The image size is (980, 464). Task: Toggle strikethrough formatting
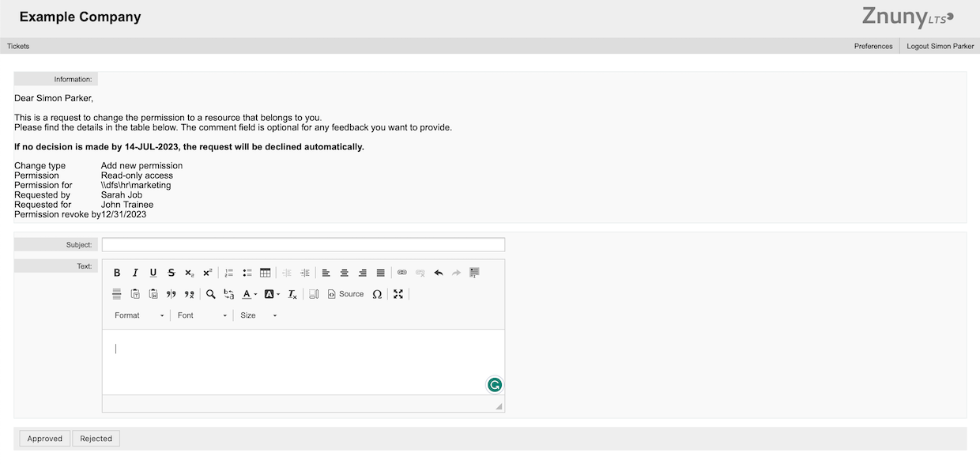click(x=171, y=273)
